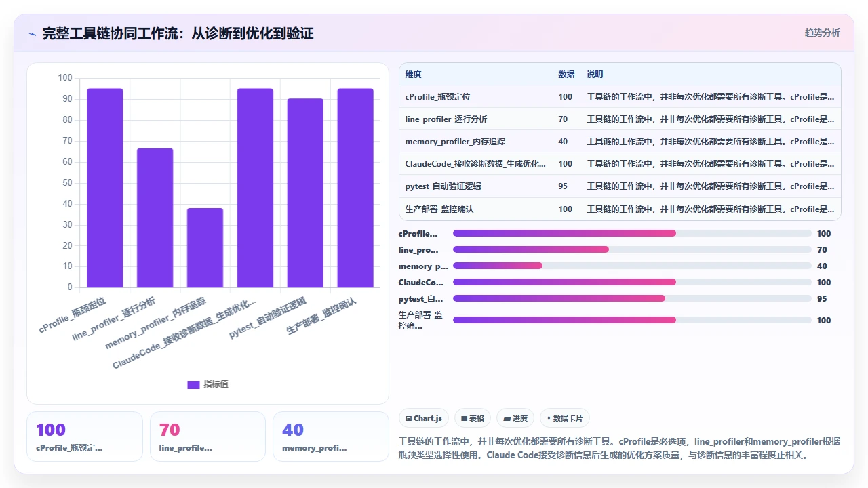The width and height of the screenshot is (868, 488).
Task: Click the pytest_自... progress bar
Action: tap(632, 298)
